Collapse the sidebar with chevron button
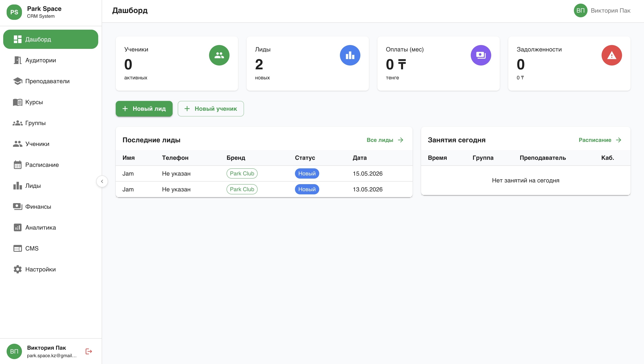This screenshot has height=364, width=644. click(x=102, y=181)
